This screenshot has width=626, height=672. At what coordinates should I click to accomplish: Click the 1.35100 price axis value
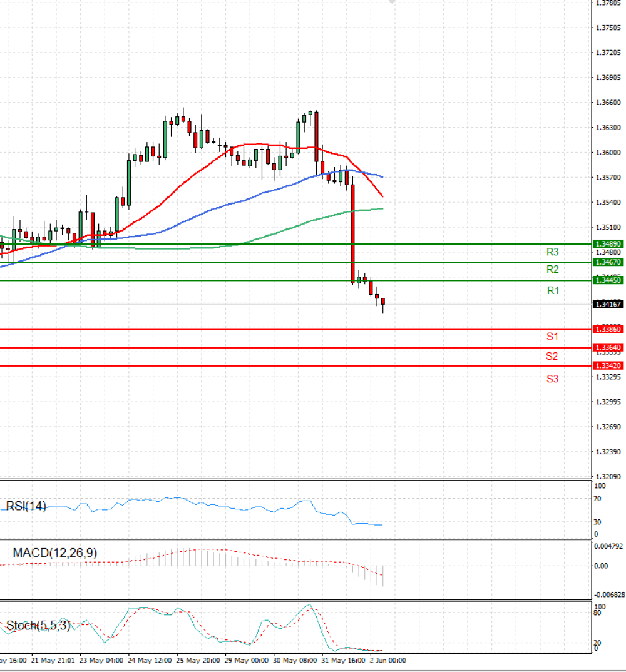(x=608, y=227)
